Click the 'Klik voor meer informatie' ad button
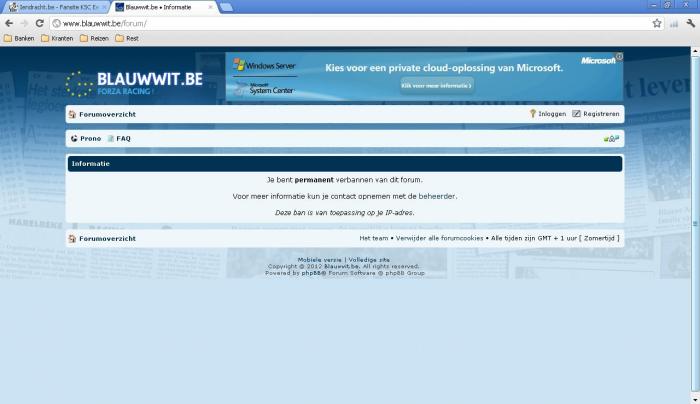This screenshot has width=700, height=404. 437,85
